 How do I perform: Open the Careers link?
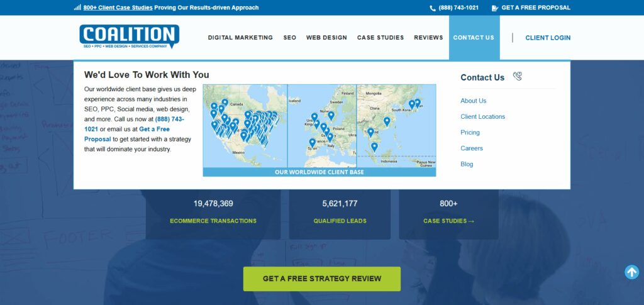tap(472, 148)
